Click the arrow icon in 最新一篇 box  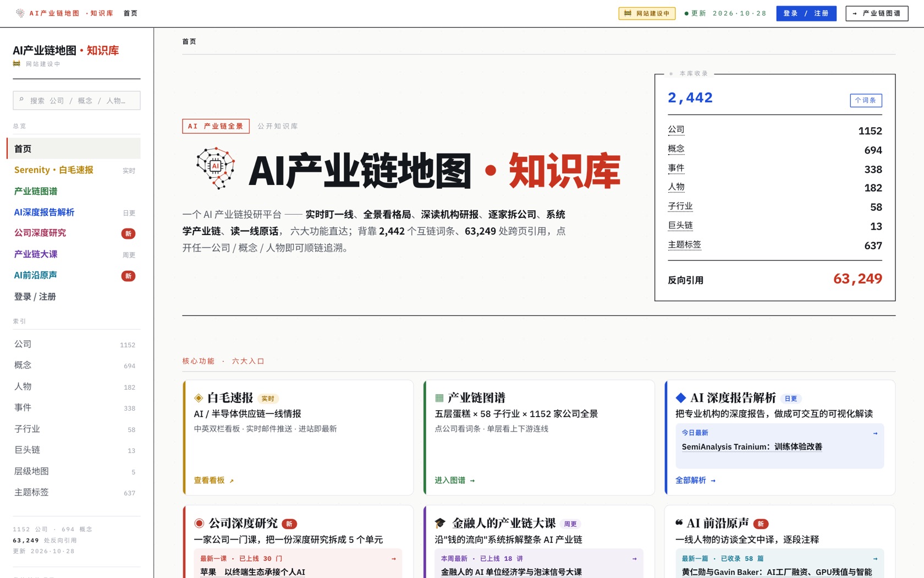pos(875,559)
